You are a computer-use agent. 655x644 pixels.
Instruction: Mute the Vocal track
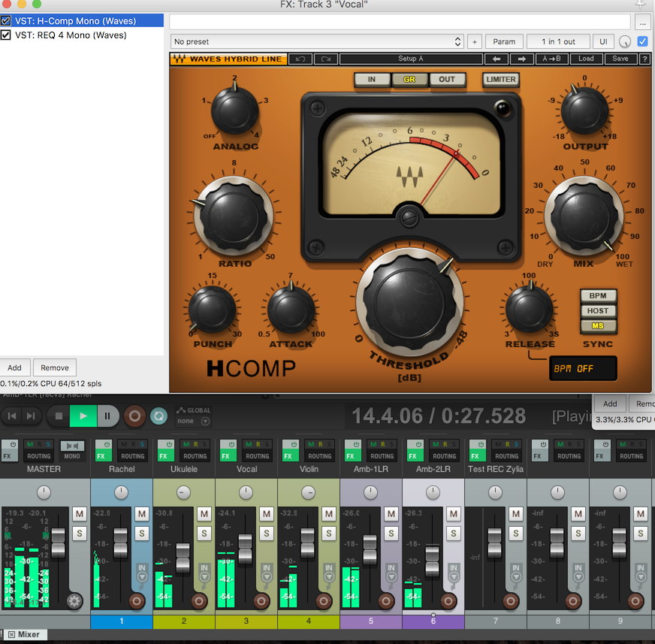click(267, 513)
